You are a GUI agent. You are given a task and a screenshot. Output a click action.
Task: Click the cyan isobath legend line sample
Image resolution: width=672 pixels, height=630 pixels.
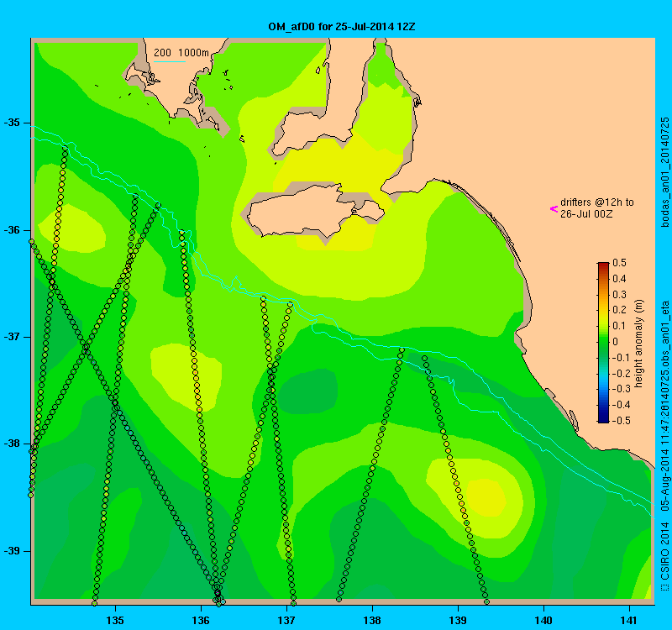click(x=170, y=61)
